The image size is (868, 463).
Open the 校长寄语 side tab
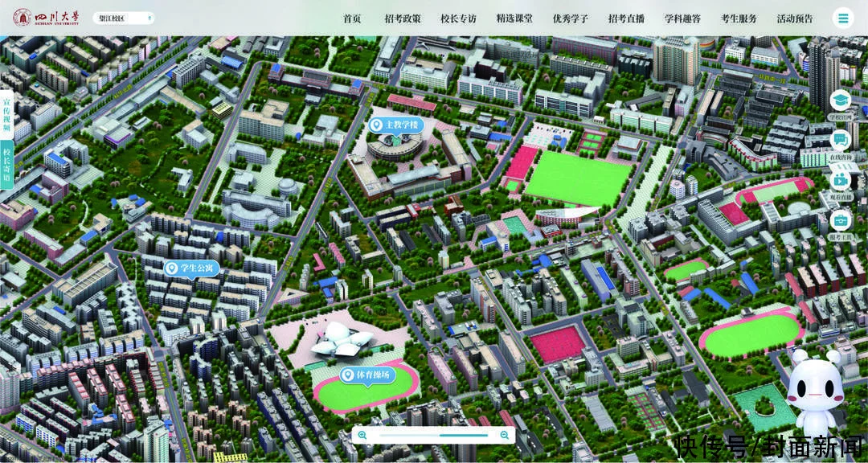[6, 164]
